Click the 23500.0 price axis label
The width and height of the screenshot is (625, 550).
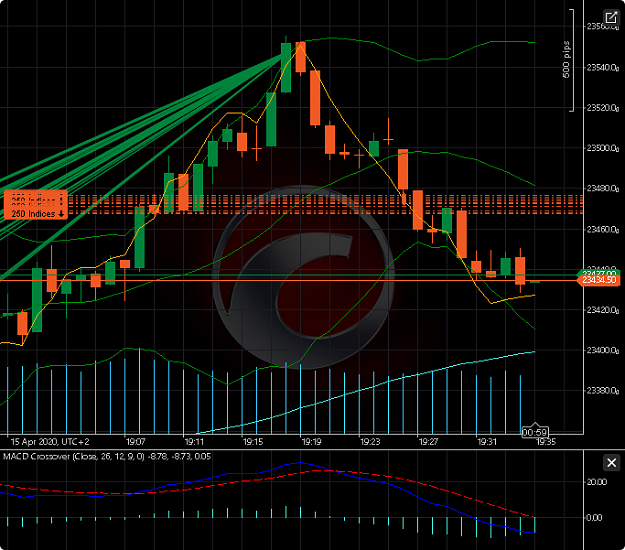pos(603,148)
